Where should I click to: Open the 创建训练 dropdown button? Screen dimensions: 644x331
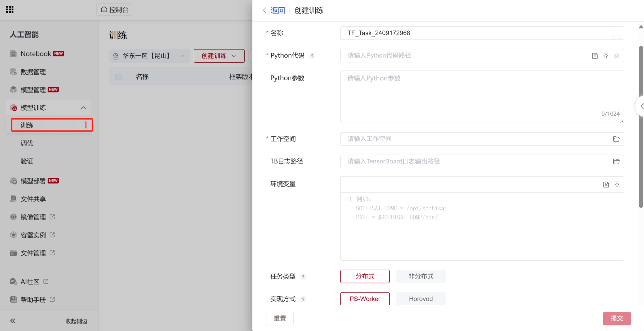tap(219, 56)
